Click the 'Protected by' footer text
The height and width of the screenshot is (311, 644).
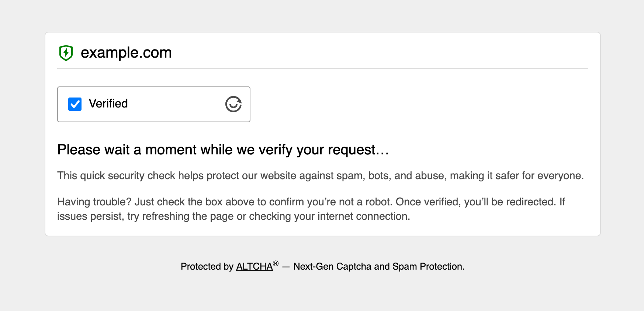point(207,266)
